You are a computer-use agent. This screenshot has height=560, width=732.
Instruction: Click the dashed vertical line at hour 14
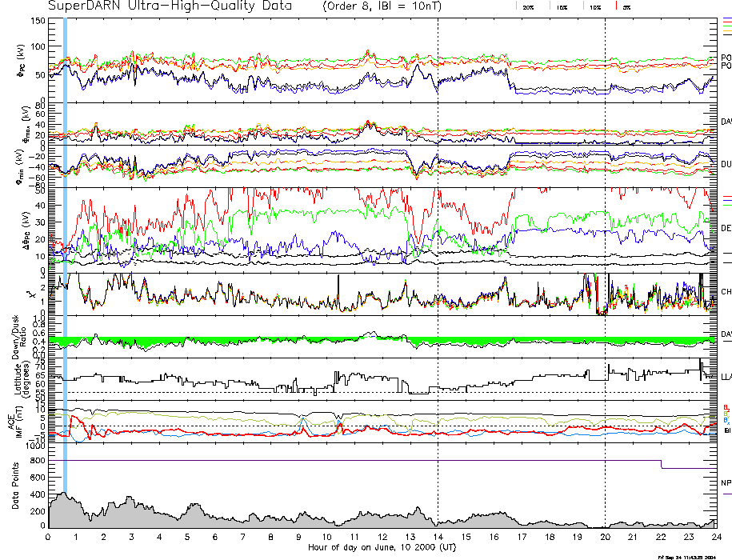pyautogui.click(x=438, y=240)
